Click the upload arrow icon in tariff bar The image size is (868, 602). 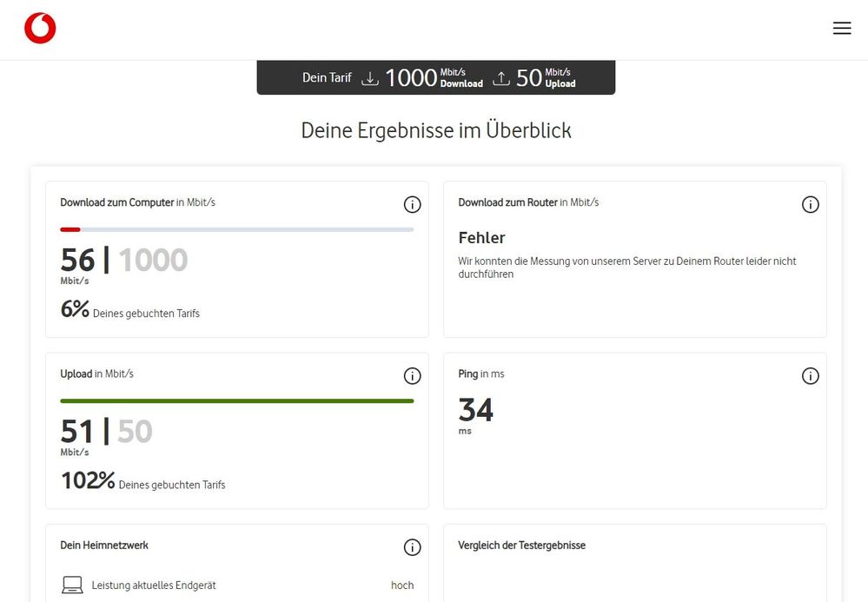tap(501, 78)
